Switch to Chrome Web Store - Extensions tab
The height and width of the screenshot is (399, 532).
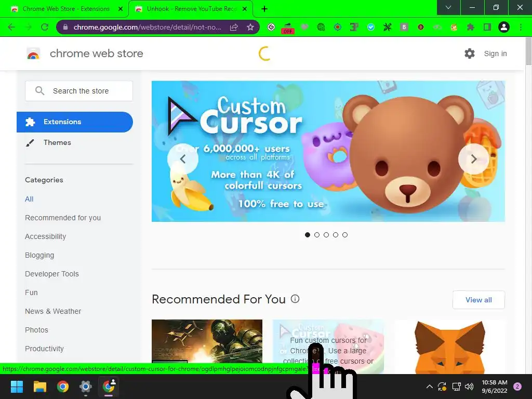click(x=64, y=9)
